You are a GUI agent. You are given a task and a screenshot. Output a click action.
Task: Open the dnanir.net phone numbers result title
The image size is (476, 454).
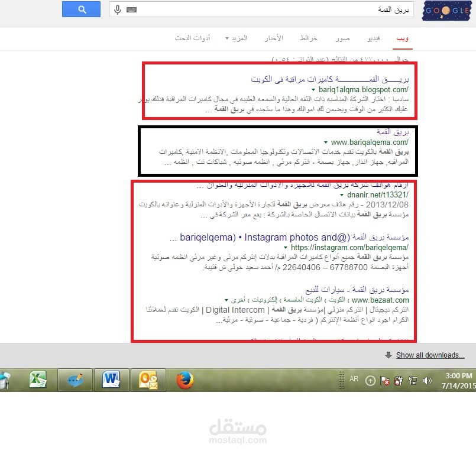pyautogui.click(x=302, y=185)
